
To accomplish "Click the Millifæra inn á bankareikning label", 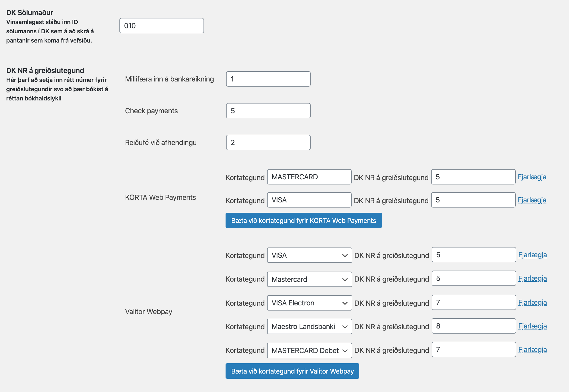I will coord(169,79).
